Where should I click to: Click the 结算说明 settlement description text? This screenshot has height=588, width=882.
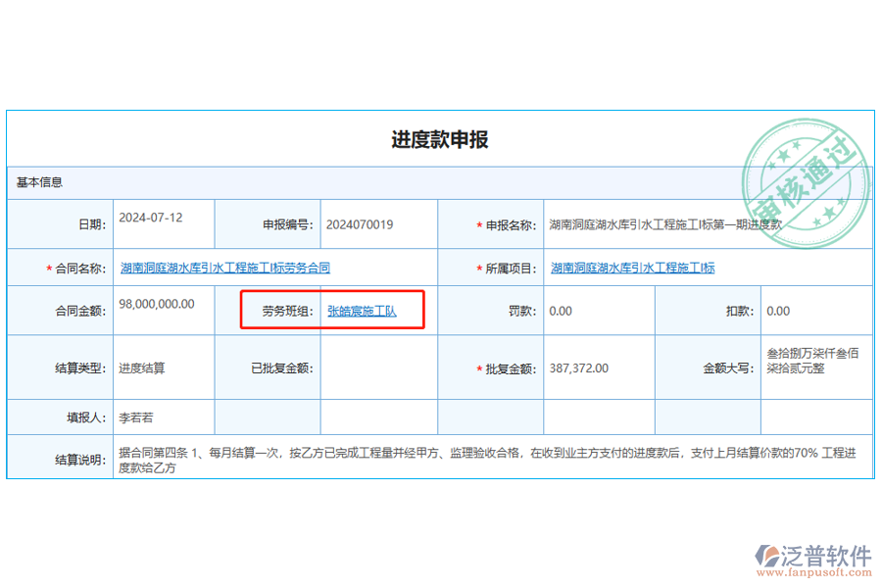point(441,459)
